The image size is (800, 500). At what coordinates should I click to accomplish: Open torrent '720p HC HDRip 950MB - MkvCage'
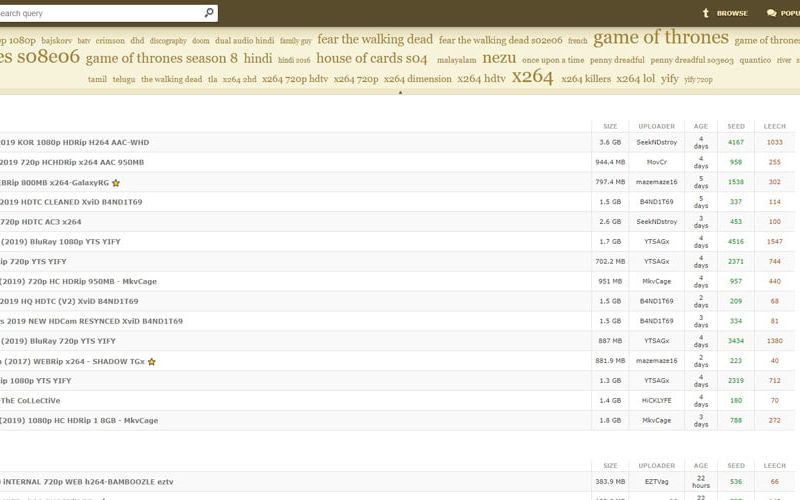79,282
